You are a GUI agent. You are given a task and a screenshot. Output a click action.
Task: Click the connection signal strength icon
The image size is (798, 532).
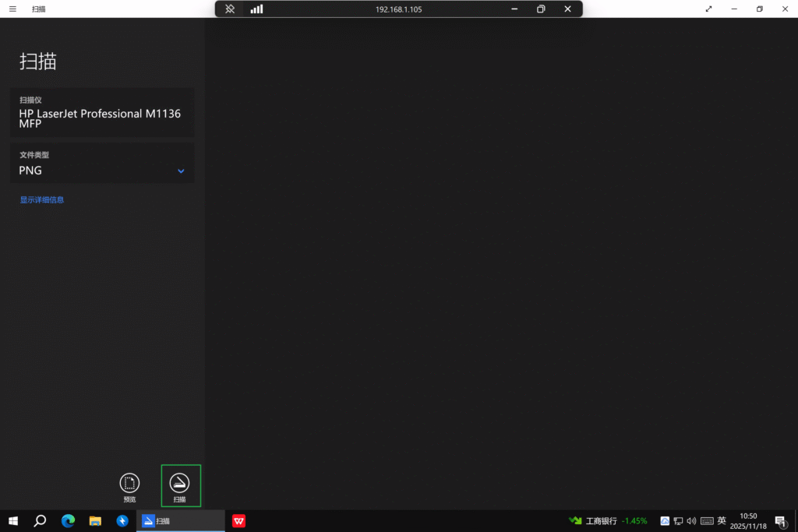pyautogui.click(x=256, y=9)
